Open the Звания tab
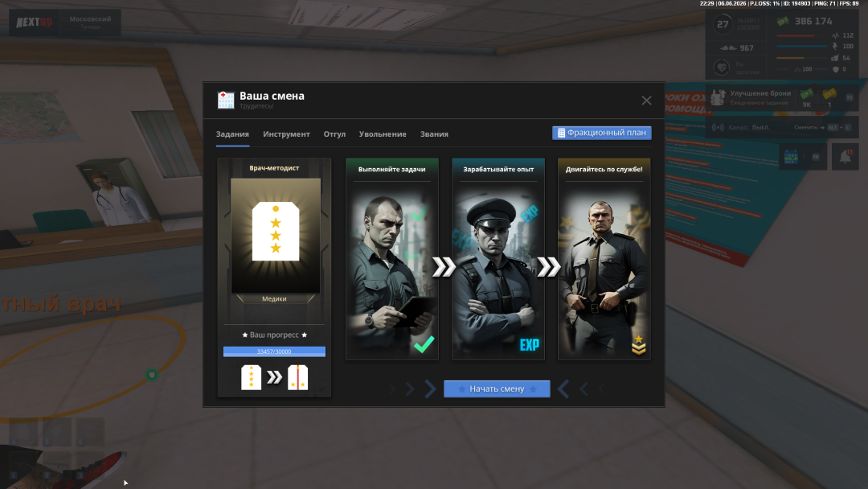The image size is (868, 489). point(434,134)
